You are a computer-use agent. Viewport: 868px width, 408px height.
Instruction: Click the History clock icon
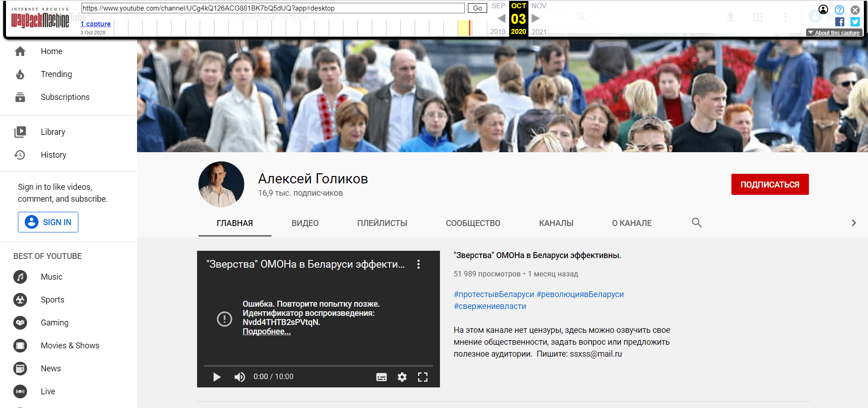tap(20, 155)
